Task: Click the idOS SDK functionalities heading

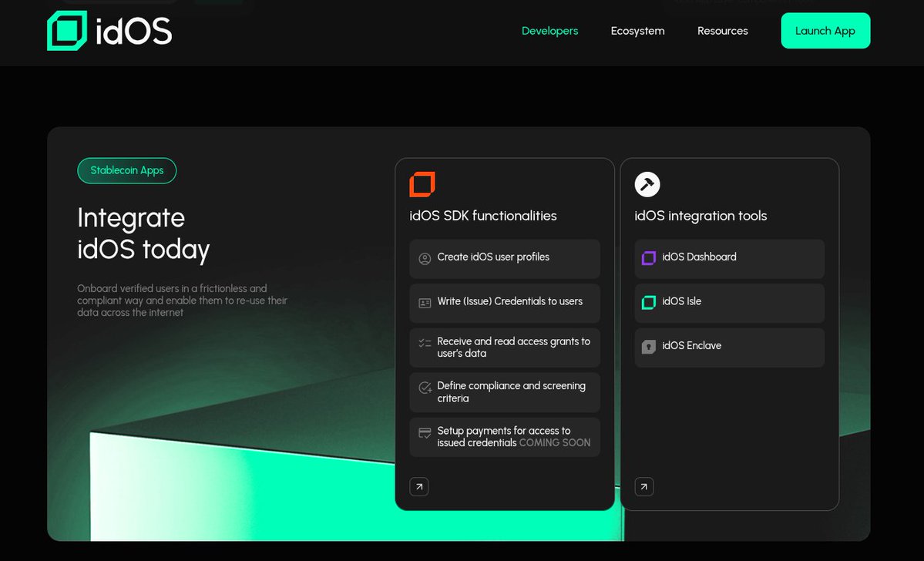Action: coord(483,216)
